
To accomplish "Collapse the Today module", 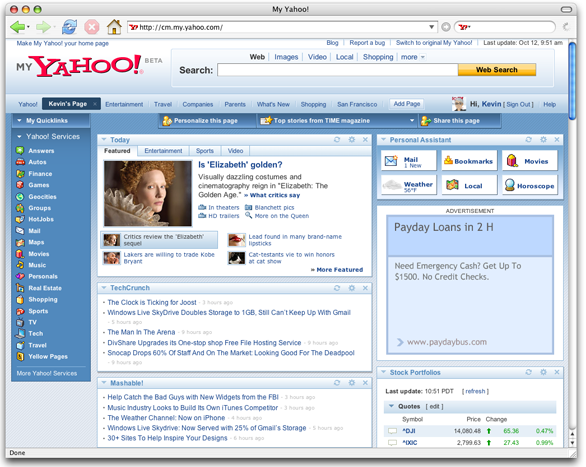I will 104,139.
